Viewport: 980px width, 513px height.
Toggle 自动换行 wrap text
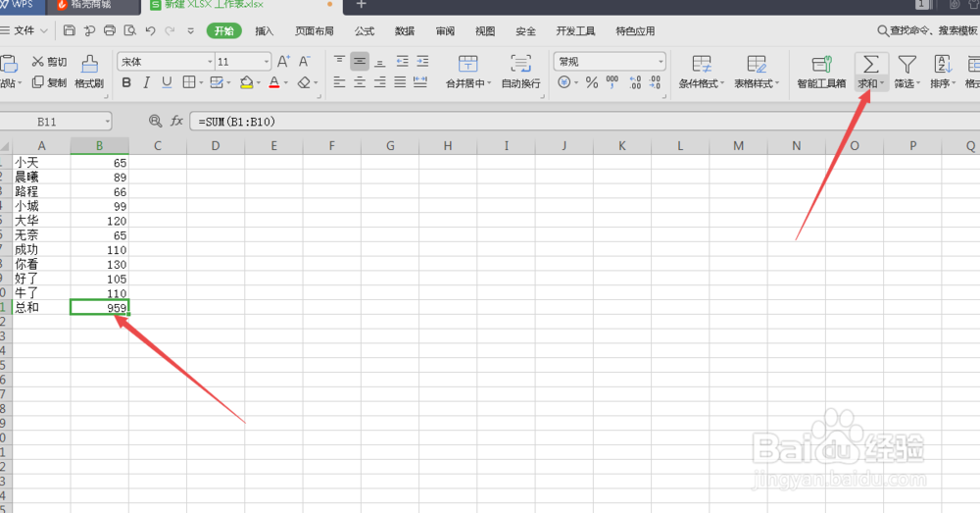520,72
